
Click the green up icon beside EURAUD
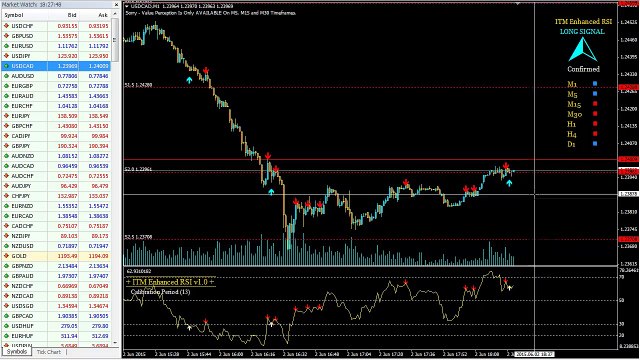[6, 96]
